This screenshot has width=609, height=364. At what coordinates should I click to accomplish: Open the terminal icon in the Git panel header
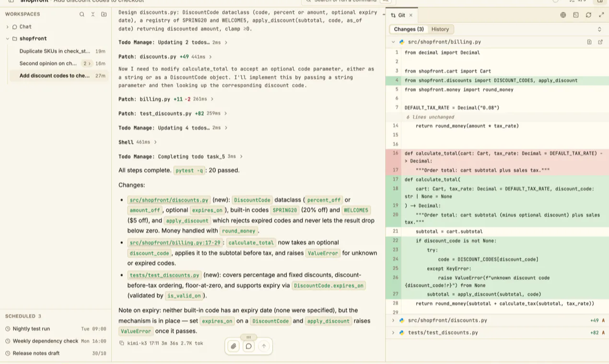coord(576,15)
